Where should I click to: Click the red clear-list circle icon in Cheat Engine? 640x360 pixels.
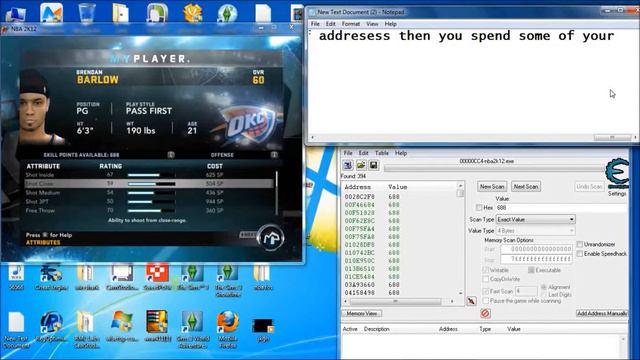[485, 313]
